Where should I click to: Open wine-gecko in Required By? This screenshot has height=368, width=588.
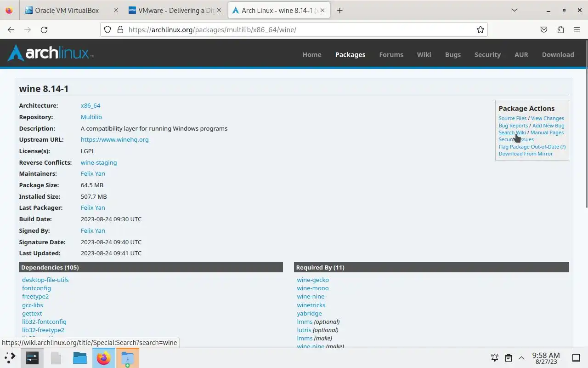tap(313, 280)
